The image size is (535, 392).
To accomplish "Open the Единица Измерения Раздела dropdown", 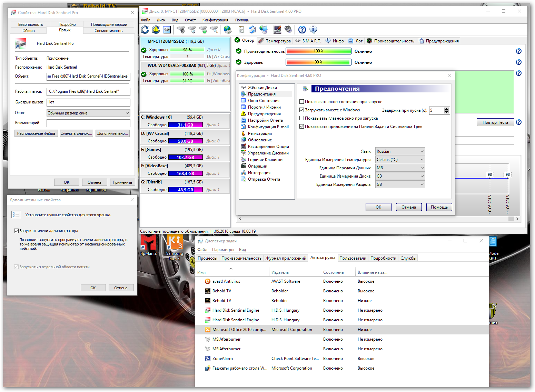I will click(x=400, y=184).
